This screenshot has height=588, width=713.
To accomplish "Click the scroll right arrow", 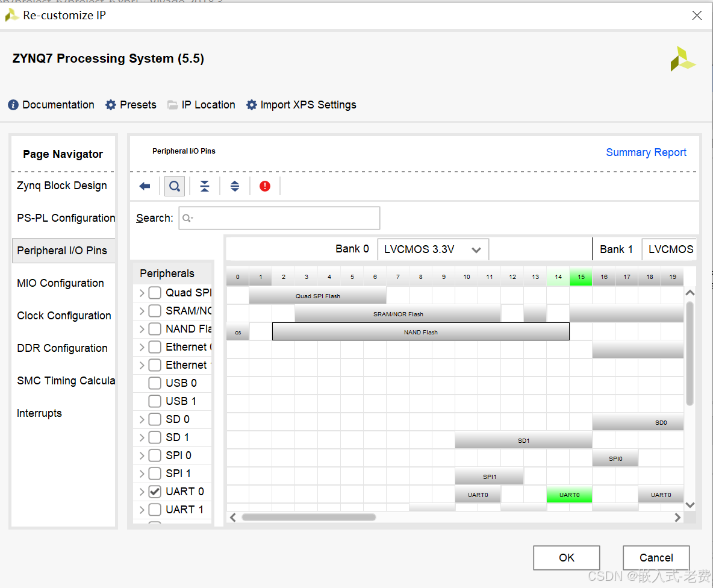I will click(x=677, y=518).
